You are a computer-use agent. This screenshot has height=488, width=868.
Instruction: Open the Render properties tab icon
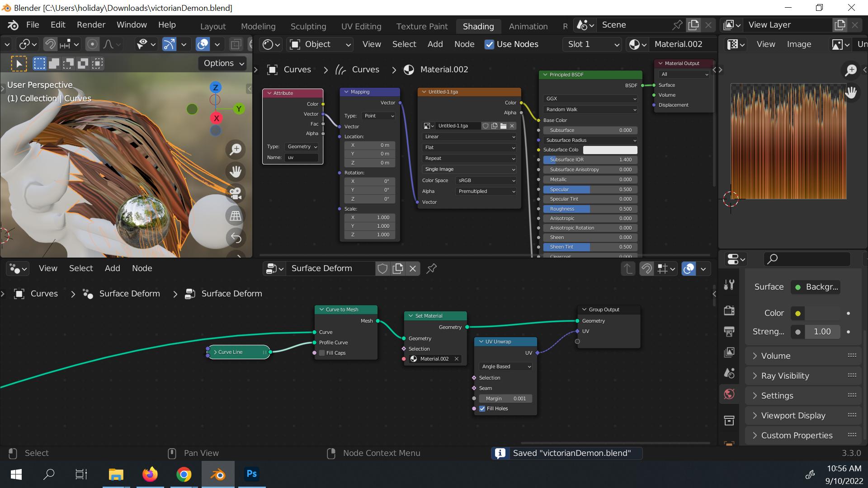[729, 310]
